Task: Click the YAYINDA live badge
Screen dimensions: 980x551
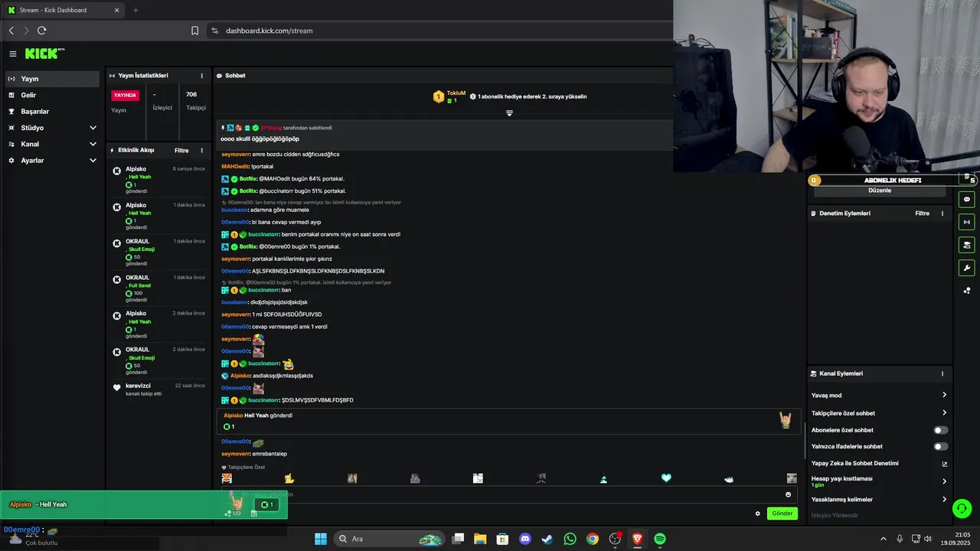Action: coord(126,96)
